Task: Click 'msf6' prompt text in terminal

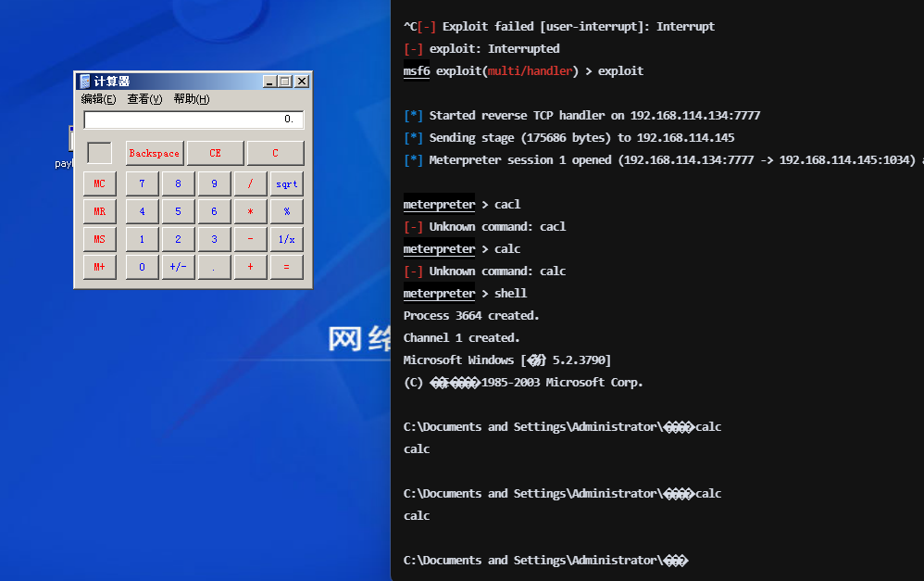Action: click(x=417, y=70)
